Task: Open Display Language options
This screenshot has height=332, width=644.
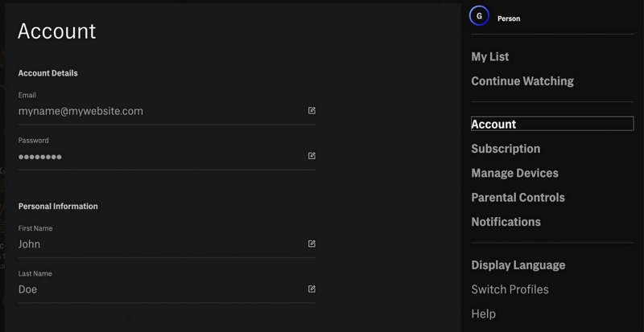Action: pos(518,265)
